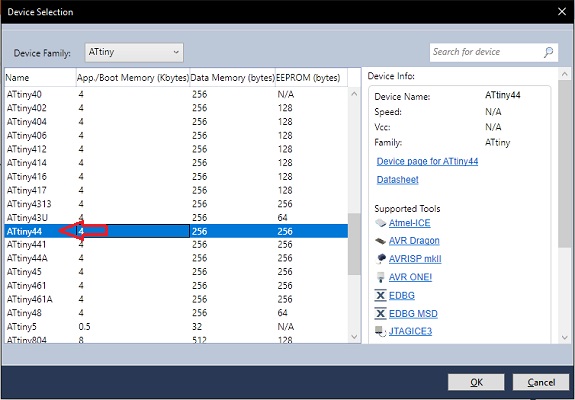Click the AVR Dragon tool icon
This screenshot has width=575, height=400.
381,241
